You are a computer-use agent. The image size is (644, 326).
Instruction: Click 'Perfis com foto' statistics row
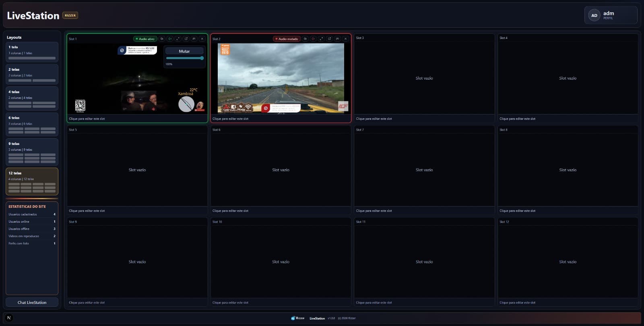32,243
